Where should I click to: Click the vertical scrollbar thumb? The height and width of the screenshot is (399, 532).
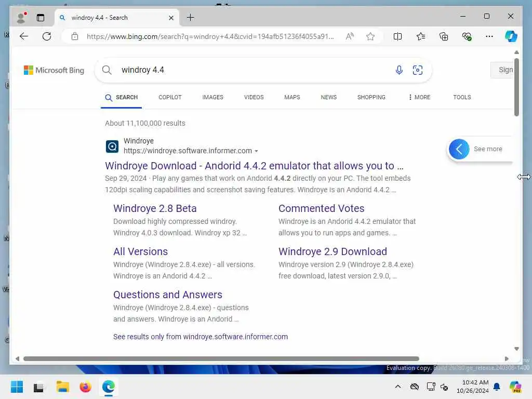coord(516,87)
